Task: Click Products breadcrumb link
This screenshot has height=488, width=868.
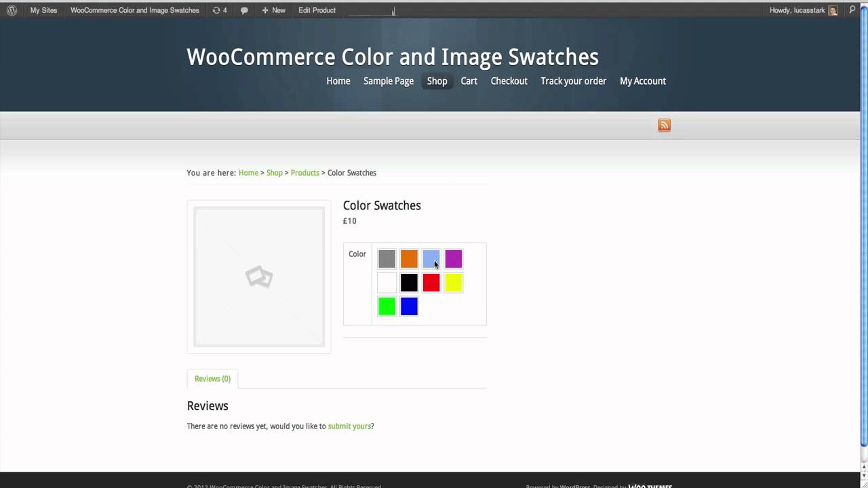Action: pyautogui.click(x=304, y=173)
